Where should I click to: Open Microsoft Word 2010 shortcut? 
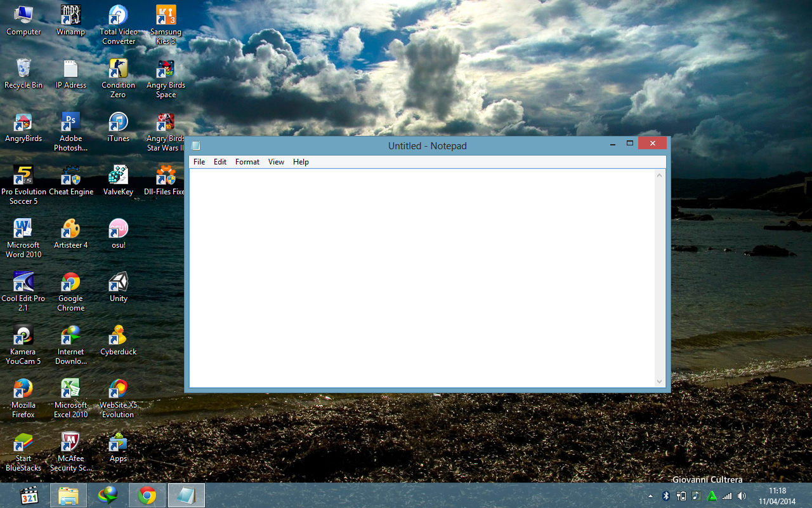(x=23, y=228)
